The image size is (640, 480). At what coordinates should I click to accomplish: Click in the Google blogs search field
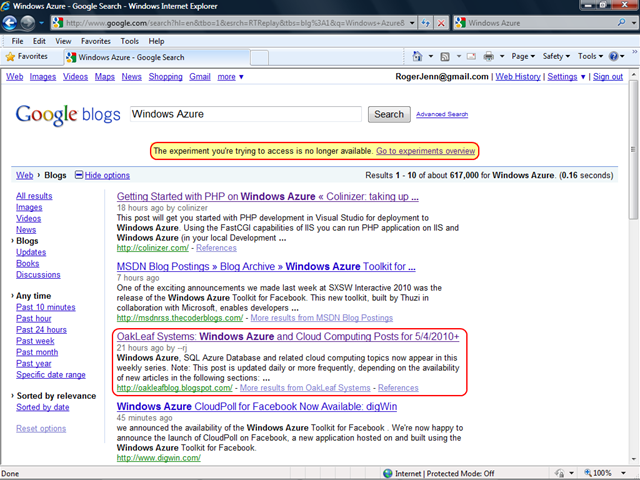point(246,114)
